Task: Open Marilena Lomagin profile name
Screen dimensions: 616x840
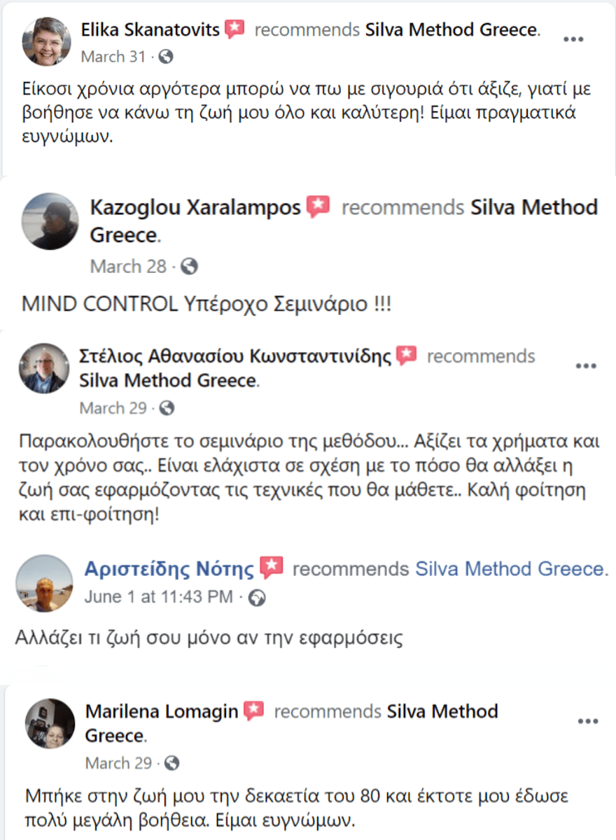Action: coord(163,712)
